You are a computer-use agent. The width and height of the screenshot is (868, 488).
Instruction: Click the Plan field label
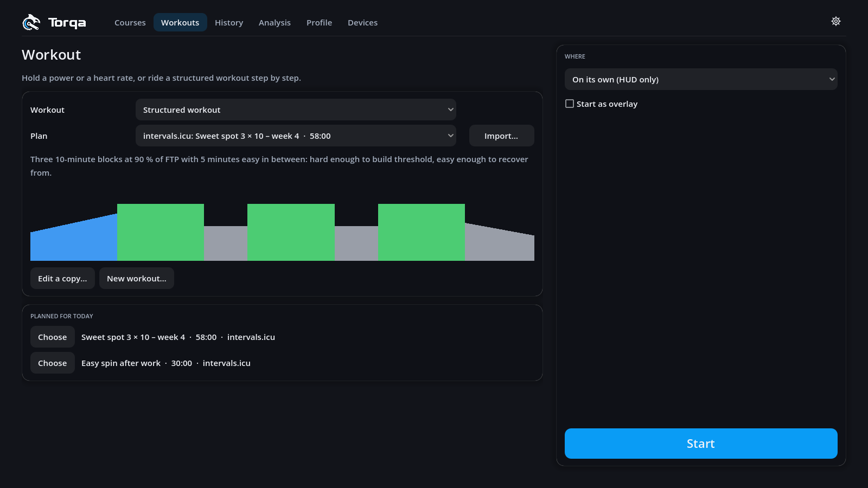[39, 136]
